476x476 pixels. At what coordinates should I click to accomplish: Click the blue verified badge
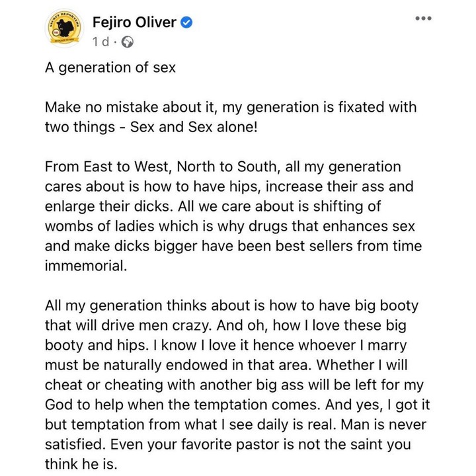pos(186,22)
